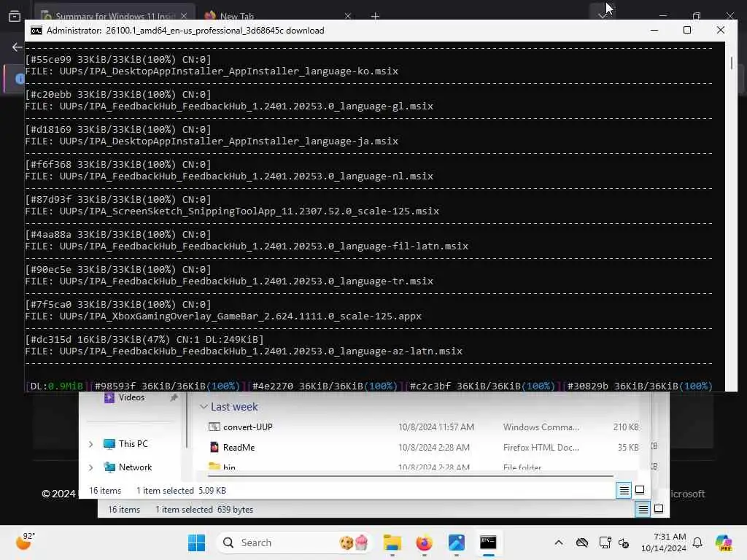Switch to Summary for Windows 11 tab
Screen dimensions: 747x560
click(x=115, y=16)
